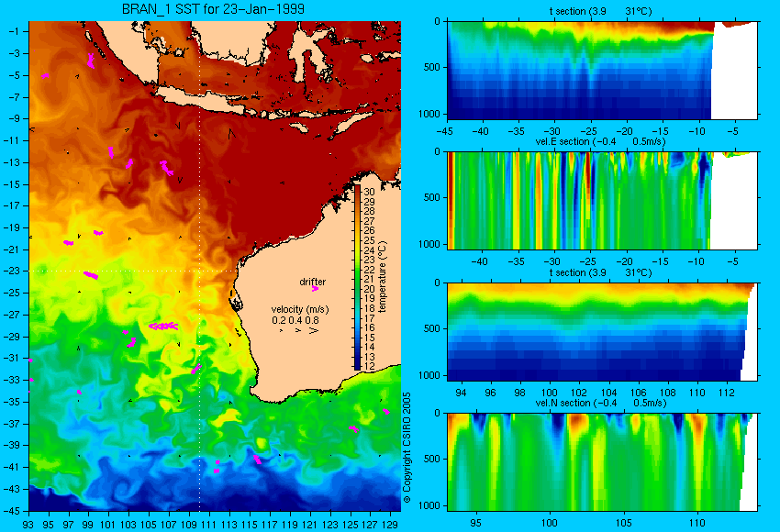Screen dimensions: 780x532
Task: Click the title BRAN_1 SST for 23-Jan-1999
Action: (x=214, y=9)
